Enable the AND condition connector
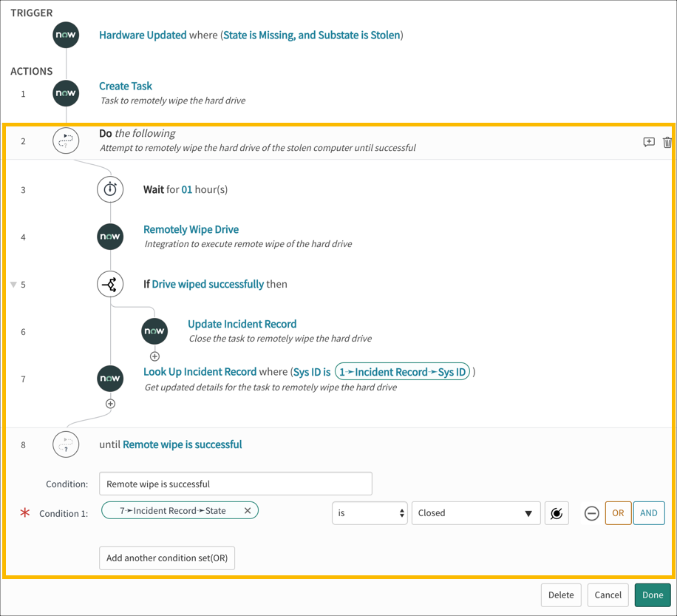Screen dimensions: 677x616 pos(648,512)
